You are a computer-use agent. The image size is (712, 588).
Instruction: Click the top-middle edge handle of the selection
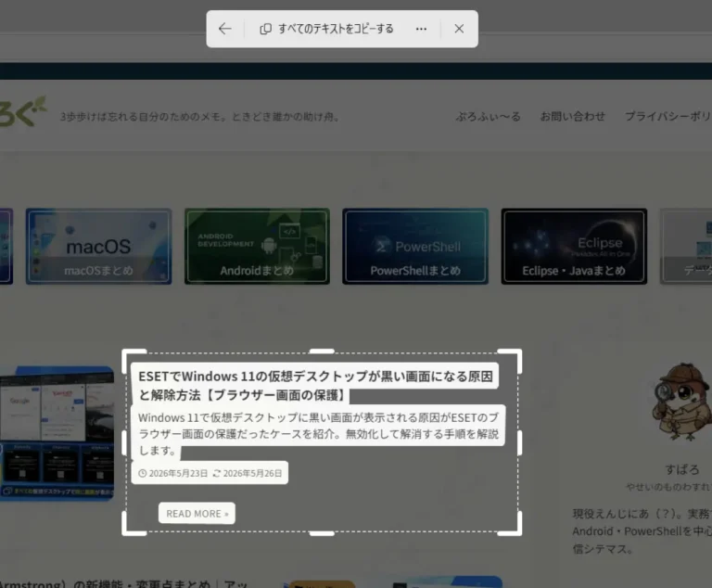click(322, 352)
